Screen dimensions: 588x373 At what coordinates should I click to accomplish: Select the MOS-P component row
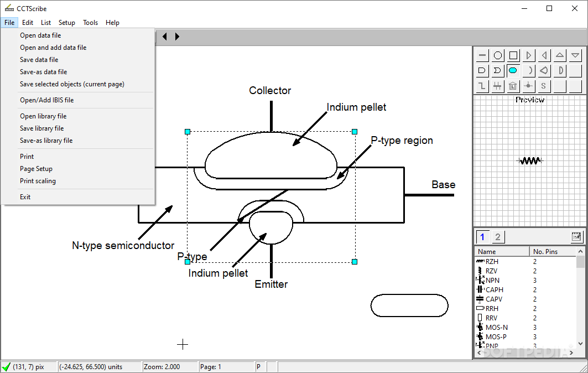(x=525, y=336)
